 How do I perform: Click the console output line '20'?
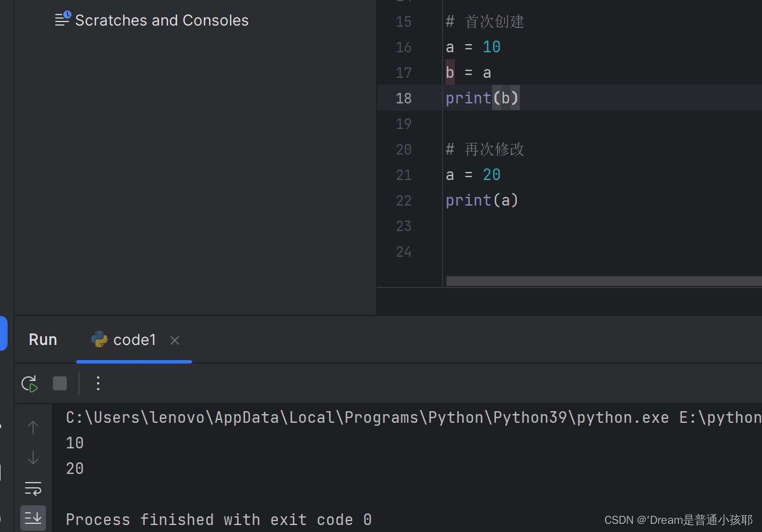pyautogui.click(x=75, y=469)
